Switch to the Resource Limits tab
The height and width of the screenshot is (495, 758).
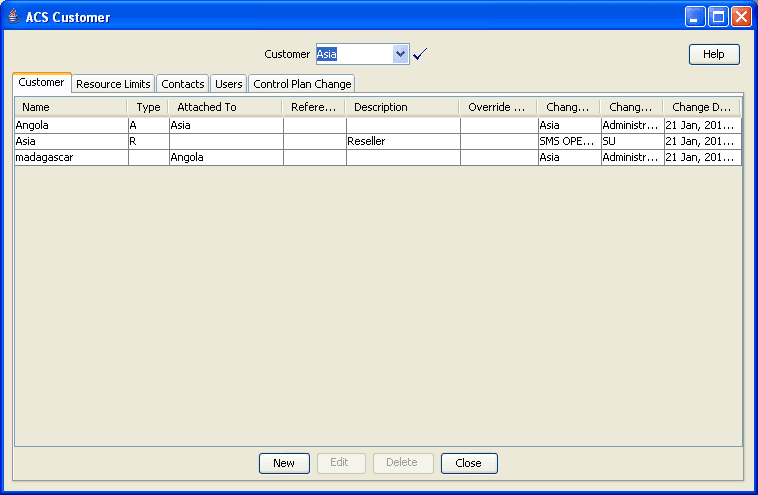pyautogui.click(x=113, y=84)
